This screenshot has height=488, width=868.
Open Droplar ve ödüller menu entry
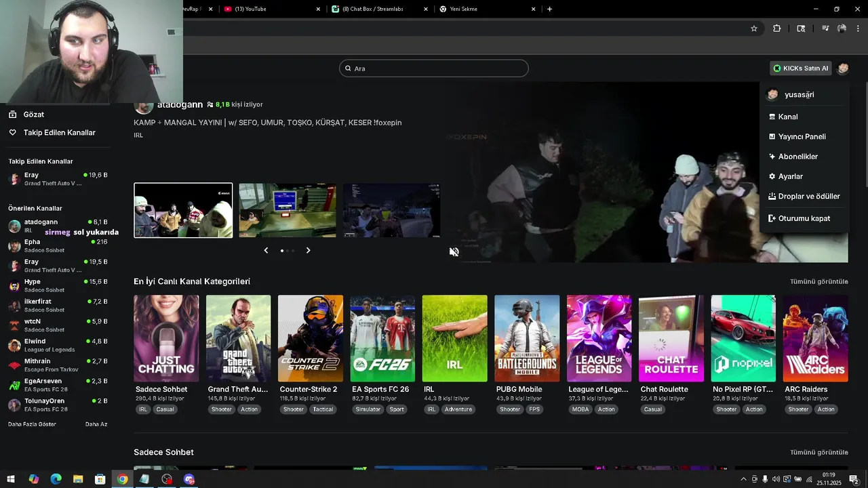pyautogui.click(x=804, y=196)
